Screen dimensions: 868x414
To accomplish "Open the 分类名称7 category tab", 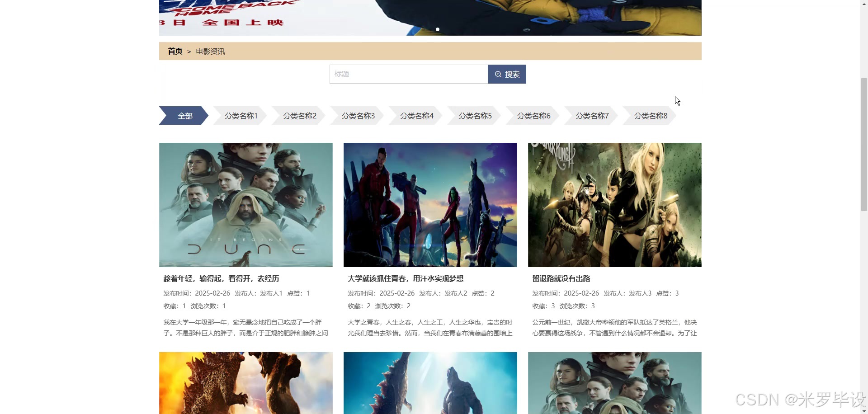I will [x=591, y=116].
